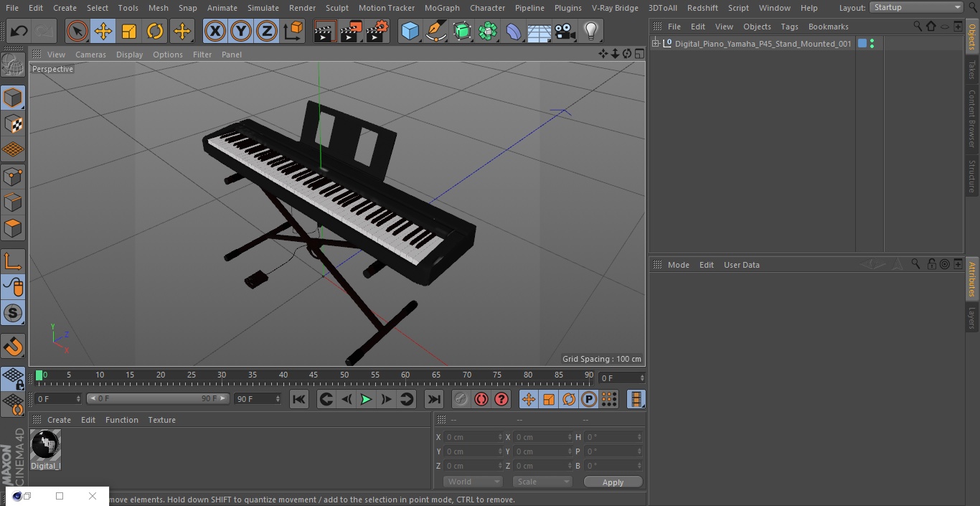
Task: Open Attributes Mode menu
Action: (678, 265)
